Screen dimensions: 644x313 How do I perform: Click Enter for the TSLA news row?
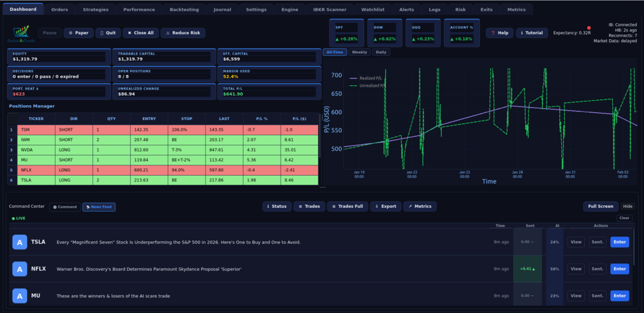pos(620,242)
